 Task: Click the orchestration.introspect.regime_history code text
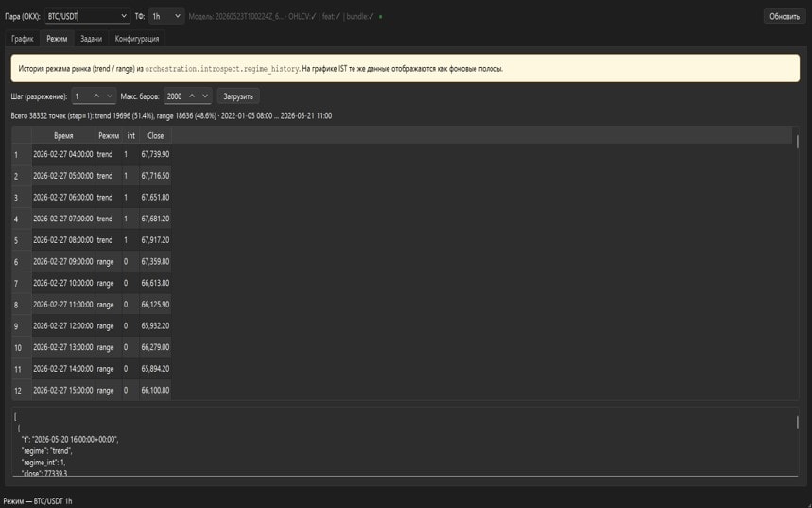click(x=221, y=69)
